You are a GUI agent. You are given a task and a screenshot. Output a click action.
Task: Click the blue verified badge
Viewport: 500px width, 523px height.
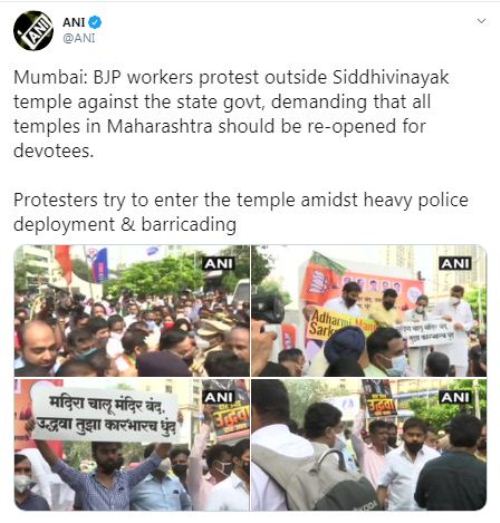pyautogui.click(x=95, y=22)
